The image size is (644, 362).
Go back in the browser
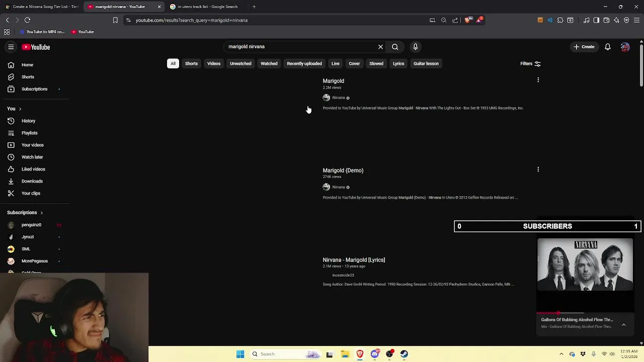(x=7, y=20)
